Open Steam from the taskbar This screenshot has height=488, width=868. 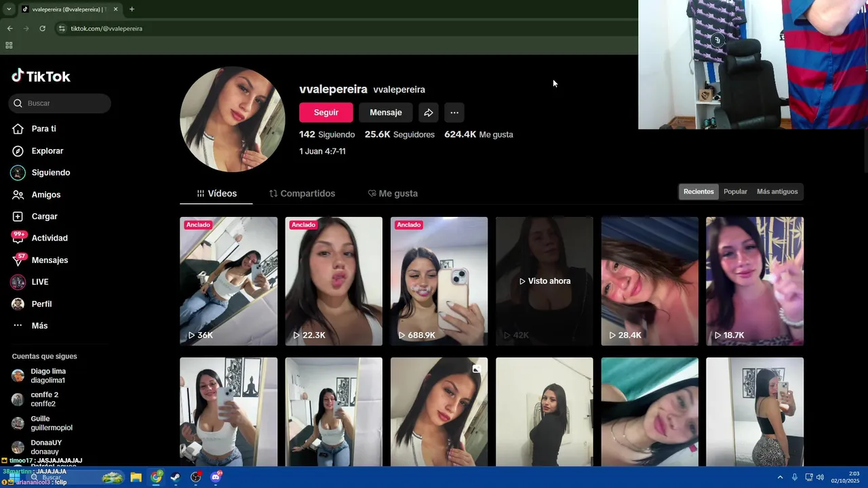pyautogui.click(x=176, y=477)
